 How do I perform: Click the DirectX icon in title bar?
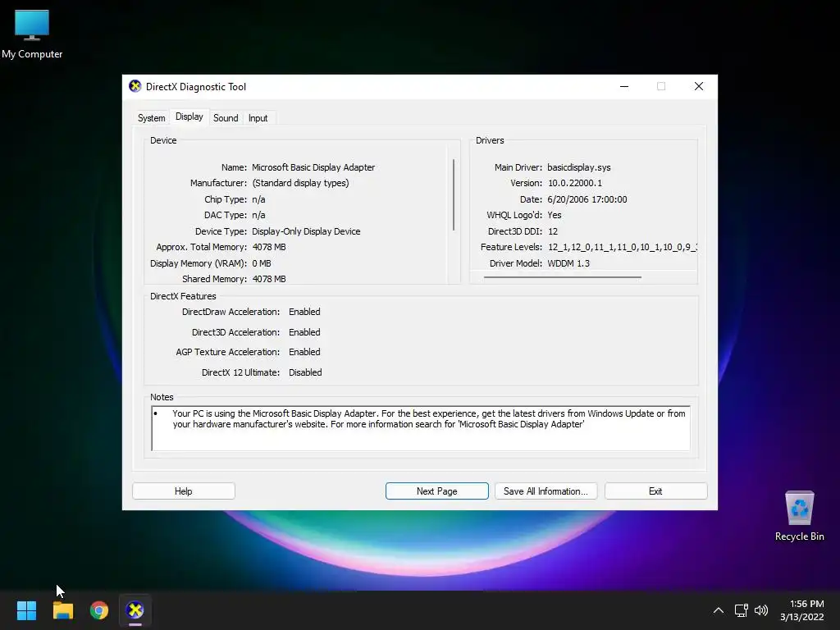coord(135,86)
